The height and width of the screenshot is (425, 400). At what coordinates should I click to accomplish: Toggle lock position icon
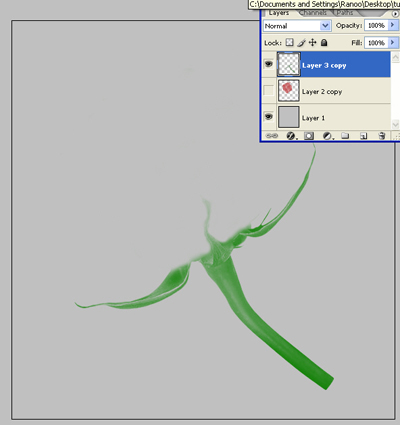312,43
